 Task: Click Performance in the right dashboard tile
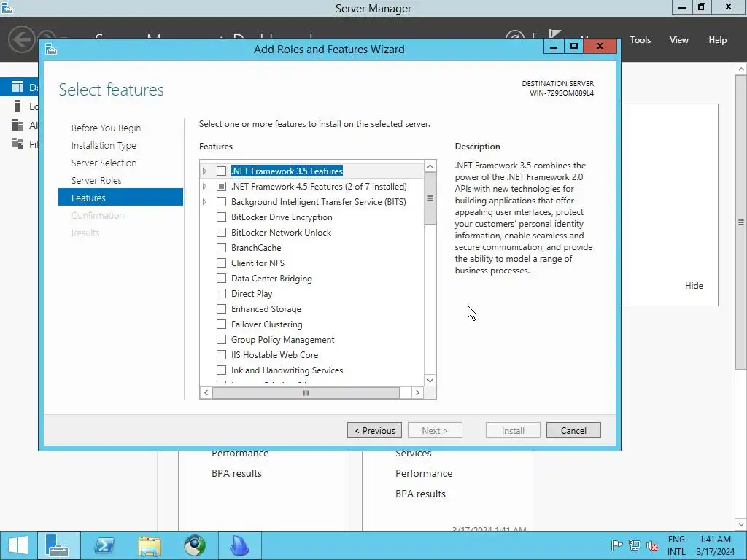(424, 473)
